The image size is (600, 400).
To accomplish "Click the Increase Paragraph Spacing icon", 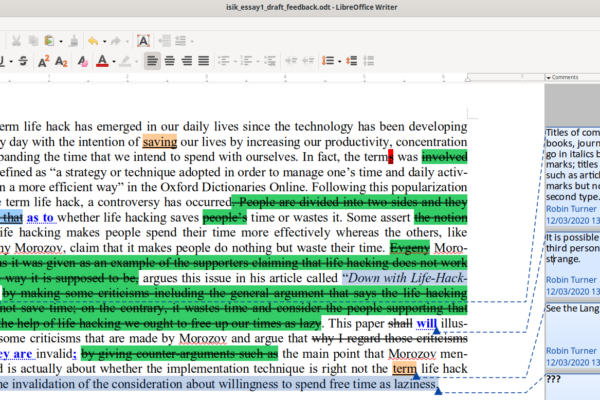I will [352, 61].
